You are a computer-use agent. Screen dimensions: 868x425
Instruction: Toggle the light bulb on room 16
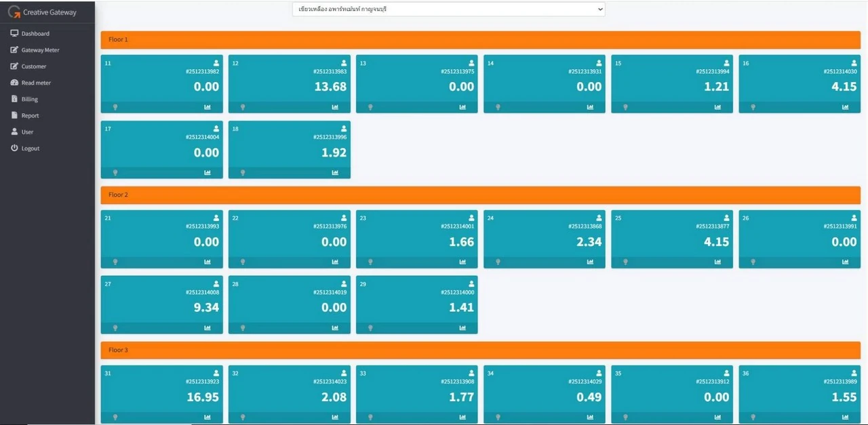(x=753, y=107)
